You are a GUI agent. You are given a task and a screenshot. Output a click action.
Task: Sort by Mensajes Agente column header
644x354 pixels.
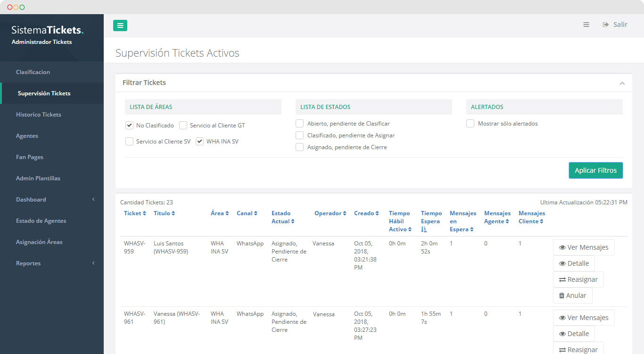pos(497,217)
